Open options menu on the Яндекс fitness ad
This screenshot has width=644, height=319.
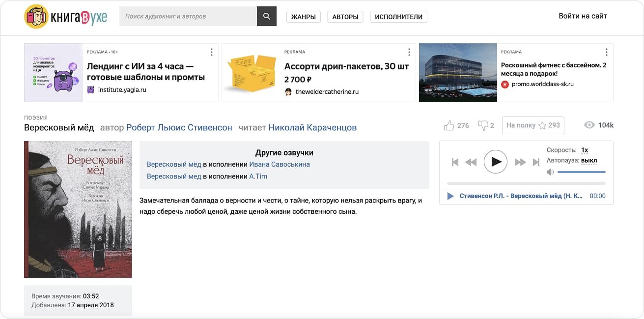pos(606,51)
